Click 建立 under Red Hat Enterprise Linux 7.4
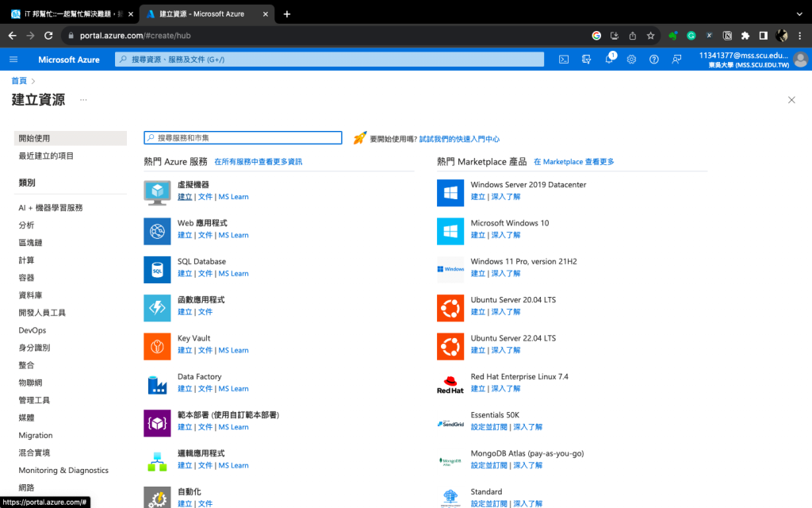This screenshot has width=812, height=508. coord(478,389)
